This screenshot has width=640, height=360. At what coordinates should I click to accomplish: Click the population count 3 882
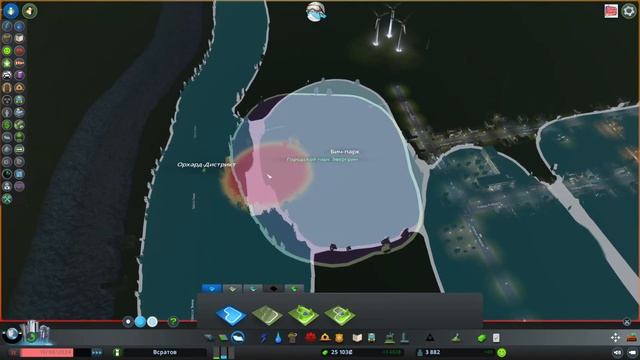point(433,352)
